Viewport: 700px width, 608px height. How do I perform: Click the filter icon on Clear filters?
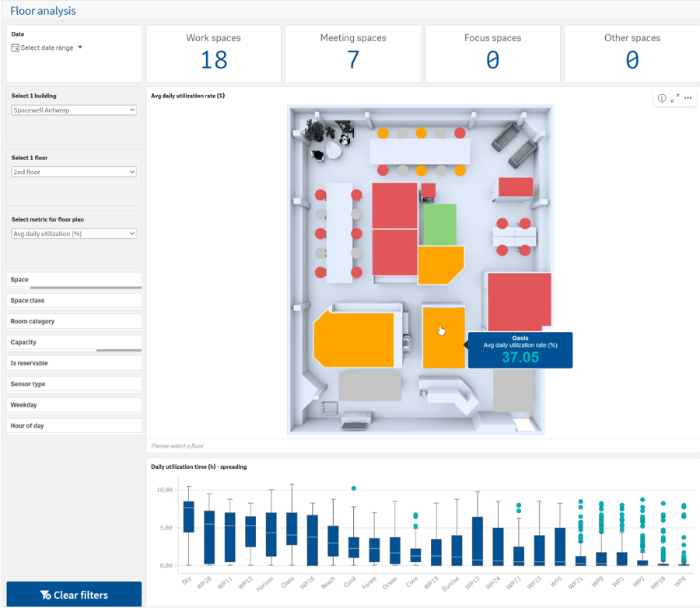click(x=45, y=595)
